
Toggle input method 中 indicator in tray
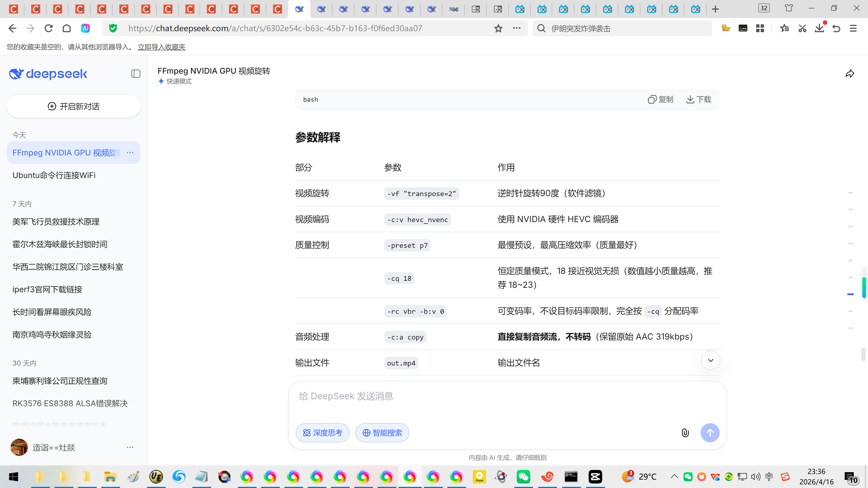769,476
